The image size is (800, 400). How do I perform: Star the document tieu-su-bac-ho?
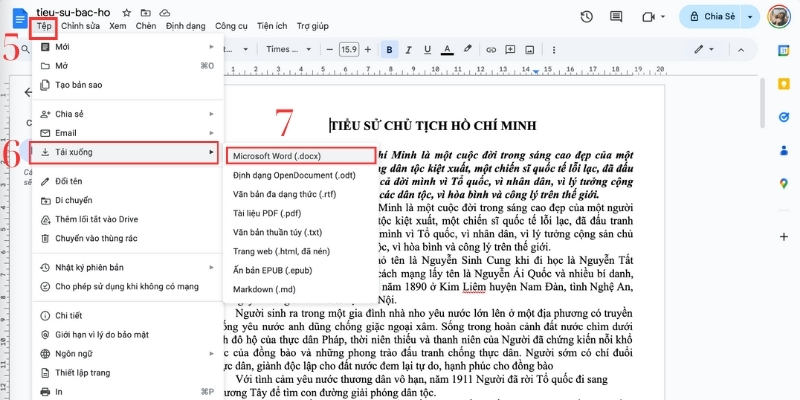click(127, 12)
